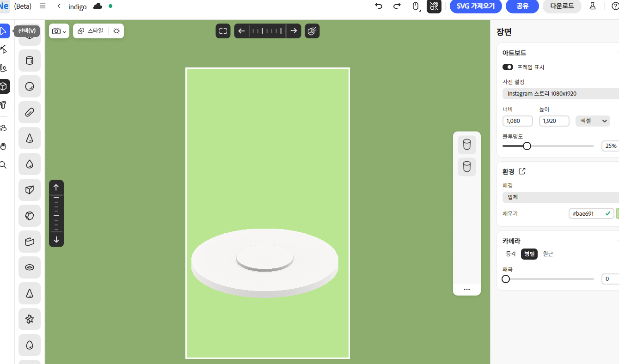
Task: Open the hamburger main menu
Action: tap(43, 6)
